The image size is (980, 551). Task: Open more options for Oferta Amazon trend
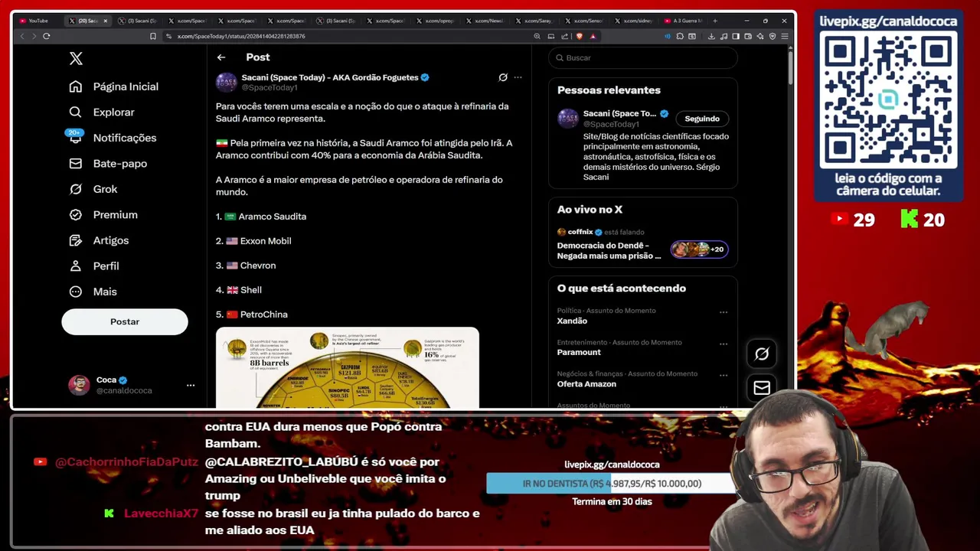(724, 375)
